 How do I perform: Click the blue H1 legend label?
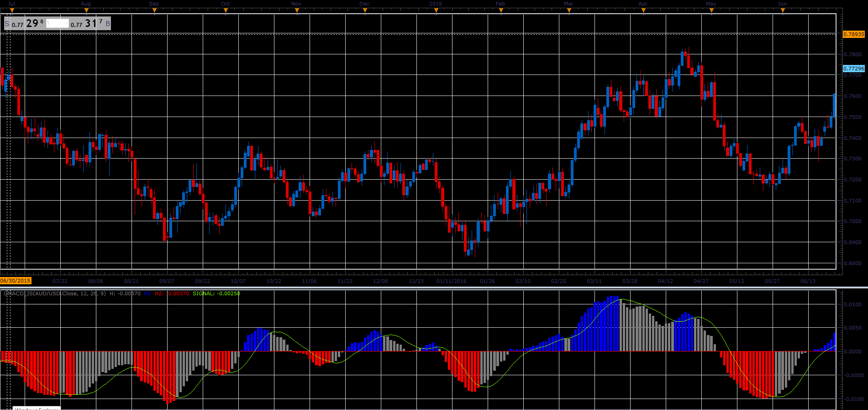point(147,293)
